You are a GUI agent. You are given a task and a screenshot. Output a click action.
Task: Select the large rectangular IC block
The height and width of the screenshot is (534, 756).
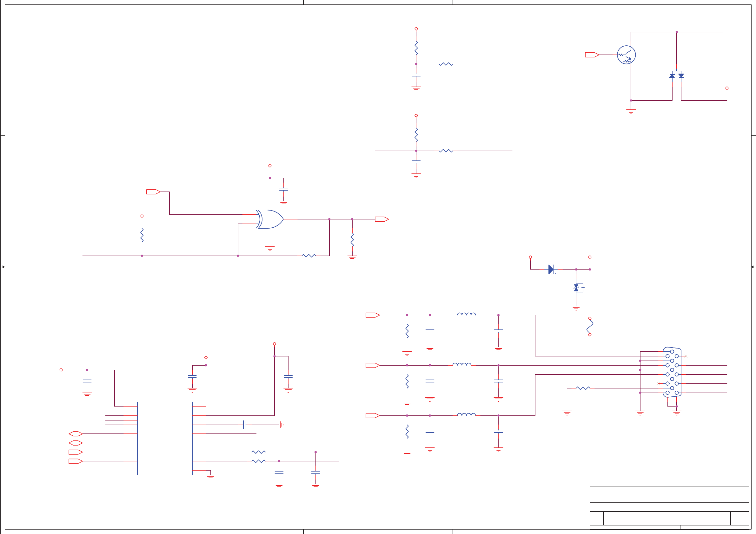pos(165,438)
